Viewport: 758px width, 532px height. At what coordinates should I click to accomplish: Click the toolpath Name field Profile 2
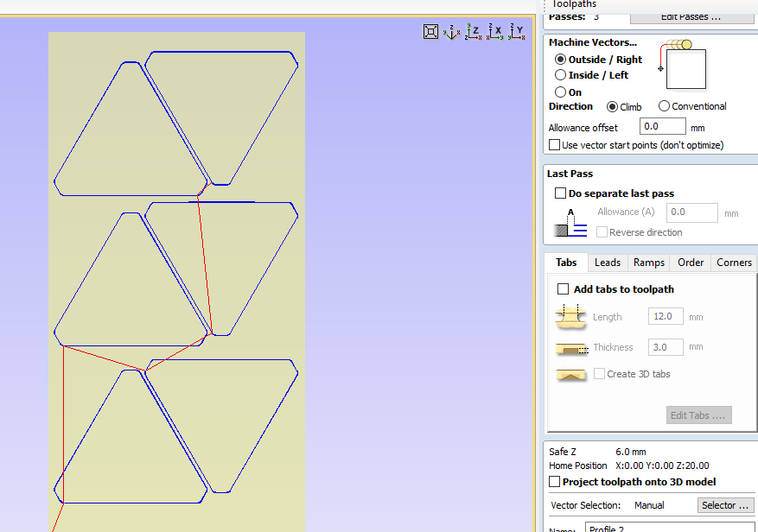click(670, 528)
